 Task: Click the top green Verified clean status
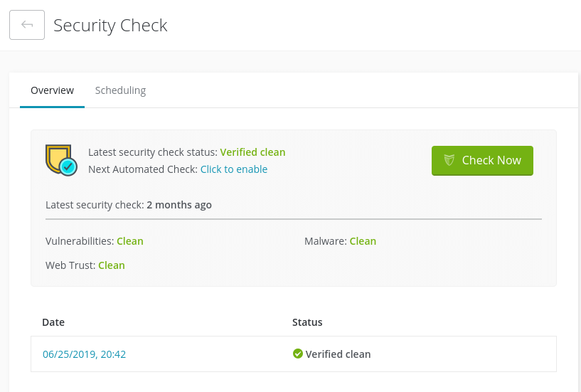[x=252, y=152]
